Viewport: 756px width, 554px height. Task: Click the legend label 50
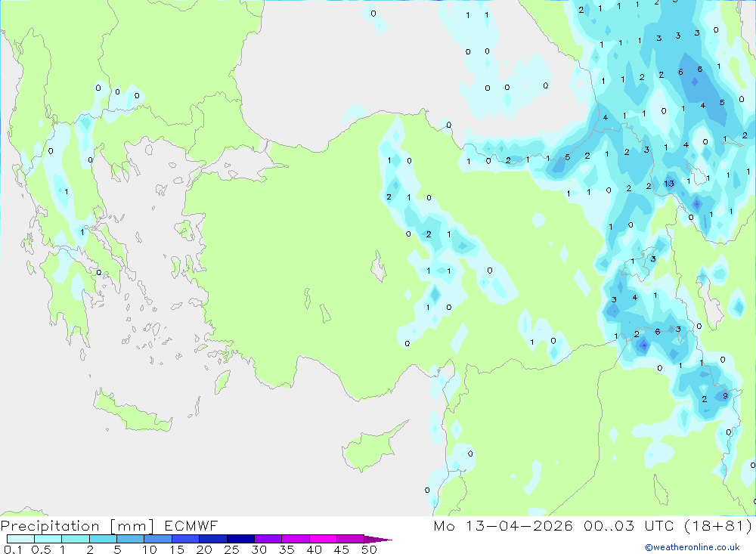(369, 549)
